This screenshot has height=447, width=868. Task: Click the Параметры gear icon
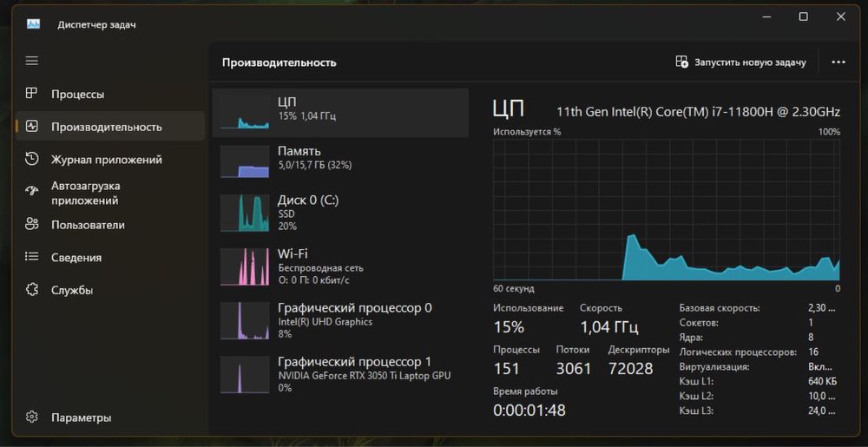pos(31,417)
